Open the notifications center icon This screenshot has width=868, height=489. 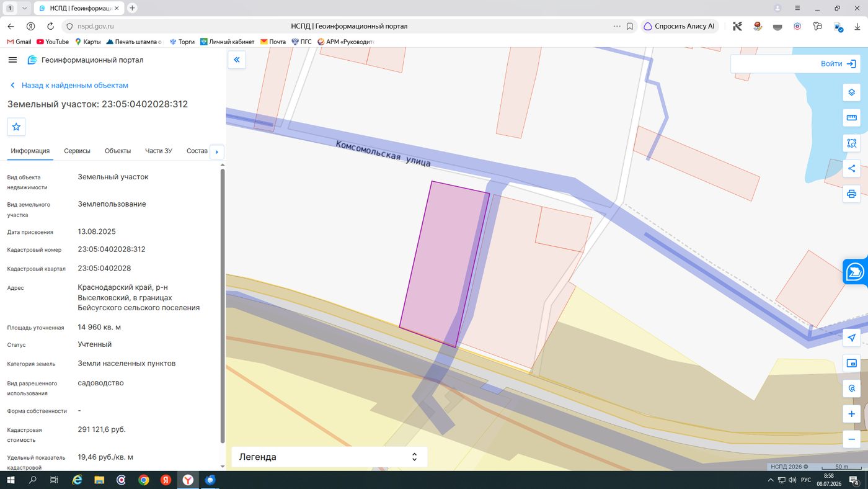(854, 480)
